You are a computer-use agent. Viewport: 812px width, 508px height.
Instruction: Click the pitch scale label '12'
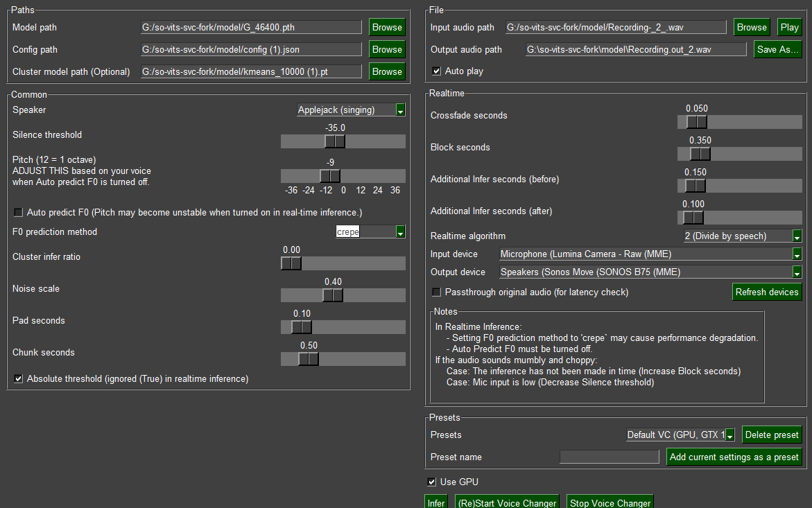[x=361, y=191]
